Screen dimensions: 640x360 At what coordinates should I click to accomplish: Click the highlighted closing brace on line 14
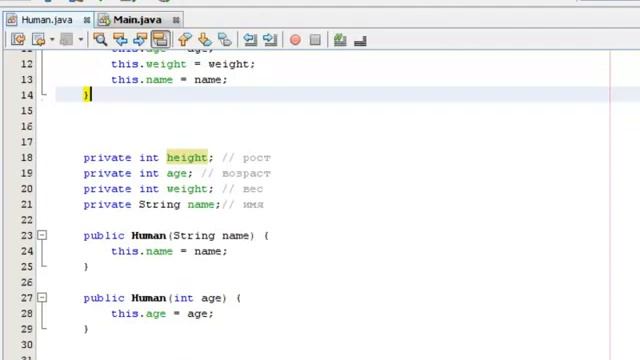(86, 95)
